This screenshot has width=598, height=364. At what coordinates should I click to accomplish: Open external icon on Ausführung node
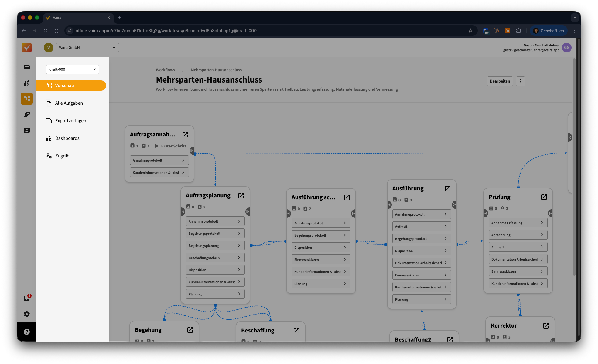(448, 189)
